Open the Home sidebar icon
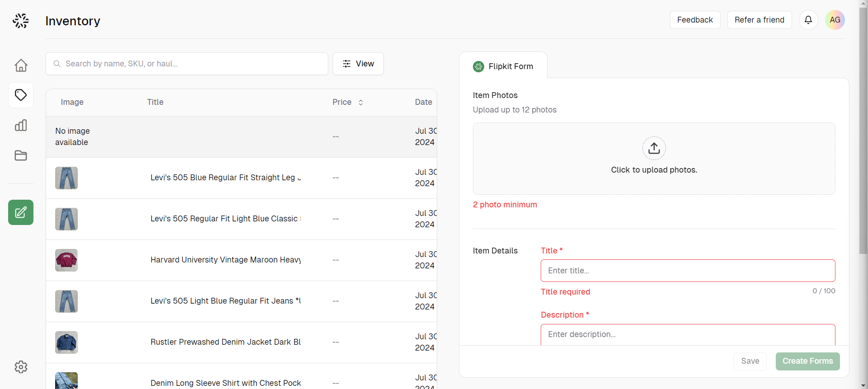This screenshot has width=868, height=389. click(21, 65)
